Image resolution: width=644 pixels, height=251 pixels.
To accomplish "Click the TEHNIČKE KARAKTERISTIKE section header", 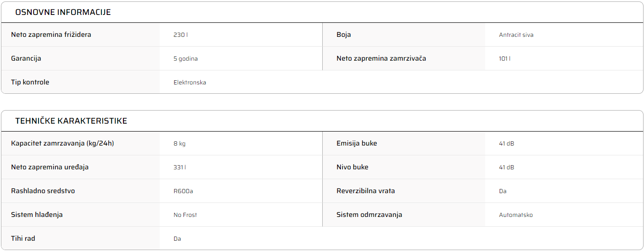I will pos(71,121).
